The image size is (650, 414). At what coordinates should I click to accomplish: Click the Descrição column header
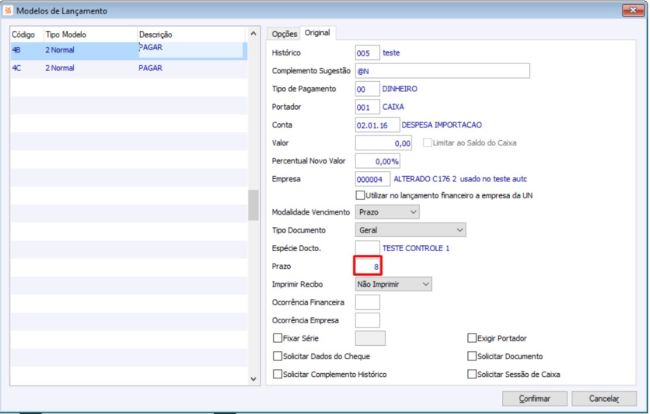click(x=155, y=34)
